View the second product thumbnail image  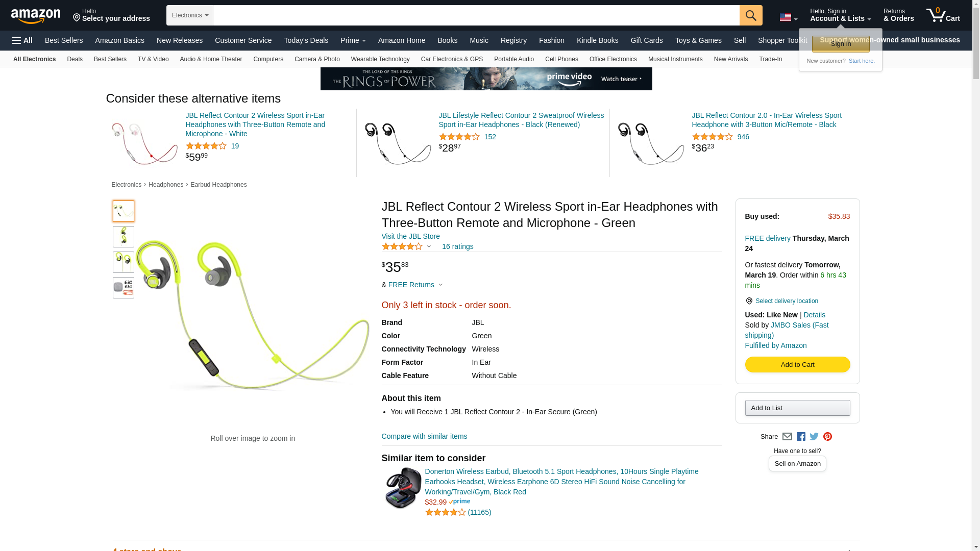(x=124, y=237)
